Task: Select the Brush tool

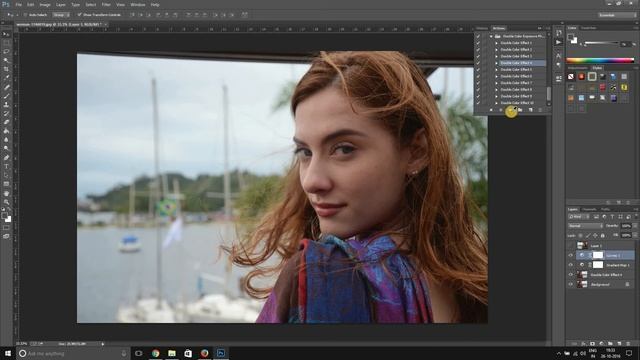Action: 6,96
